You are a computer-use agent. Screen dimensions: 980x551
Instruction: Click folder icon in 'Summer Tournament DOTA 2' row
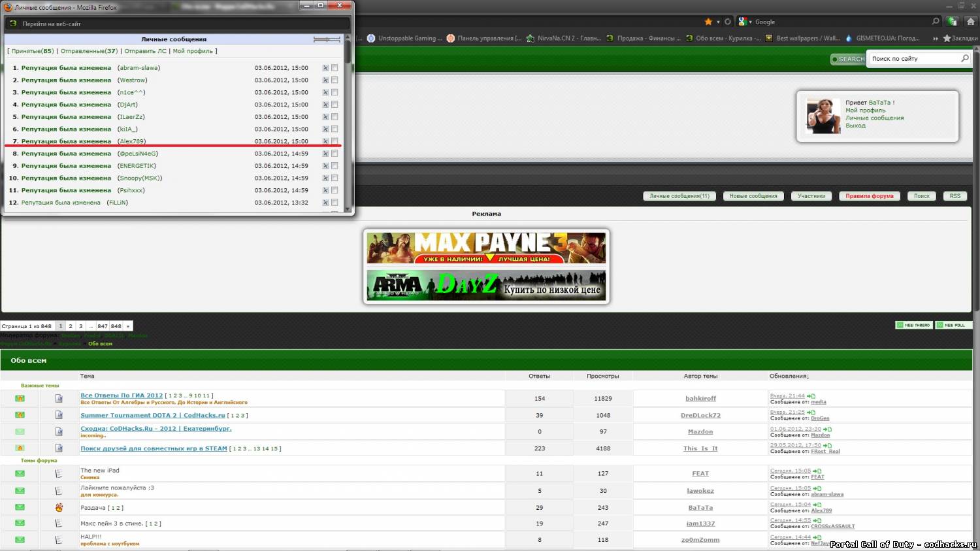[20, 415]
